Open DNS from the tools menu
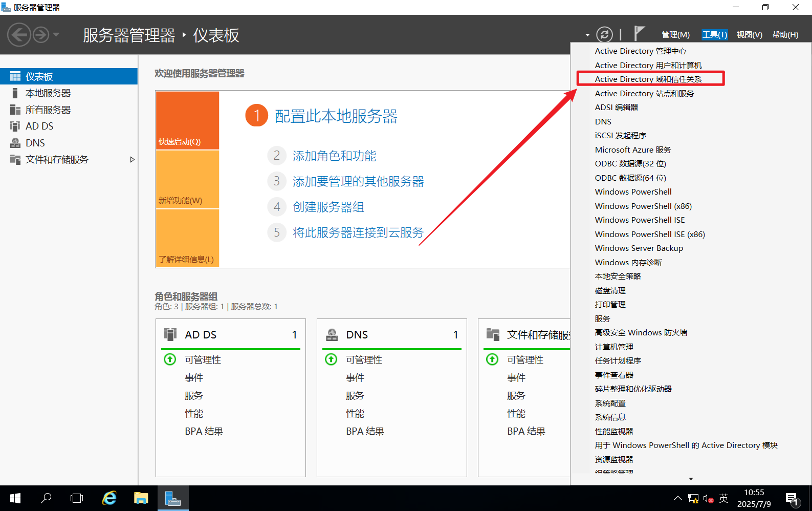 point(603,121)
